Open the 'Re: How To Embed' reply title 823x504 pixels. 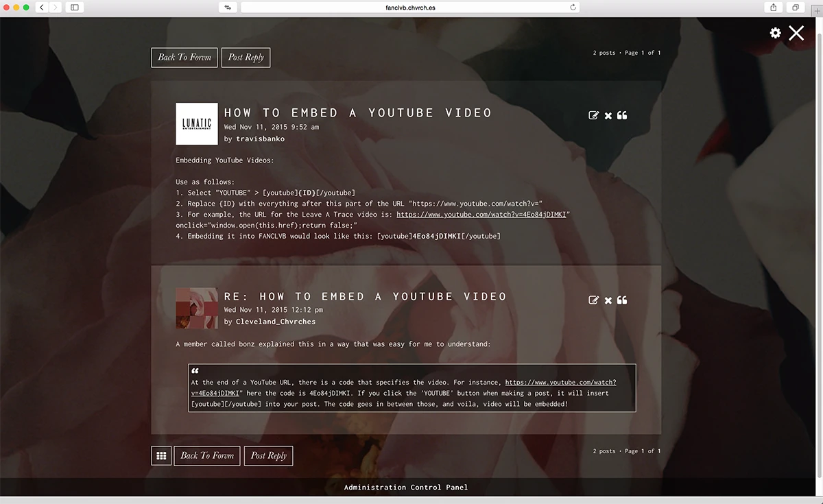coord(366,296)
